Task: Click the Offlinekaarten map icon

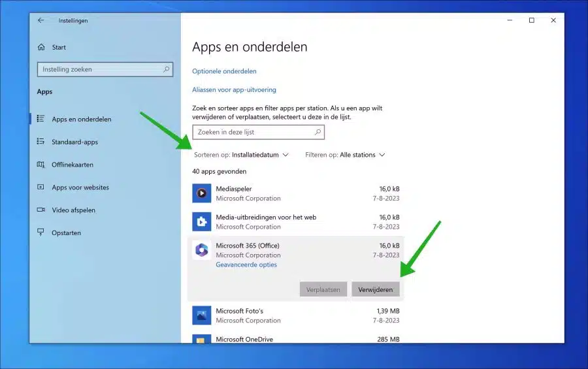Action: (x=41, y=164)
